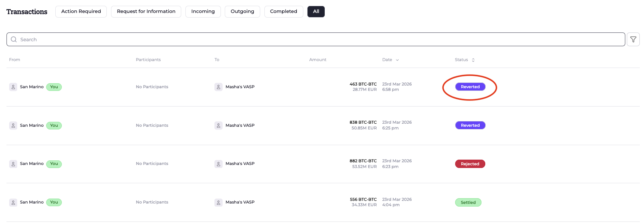The image size is (644, 223).
Task: Click the amount 838 BTC-BTC
Action: [363, 123]
